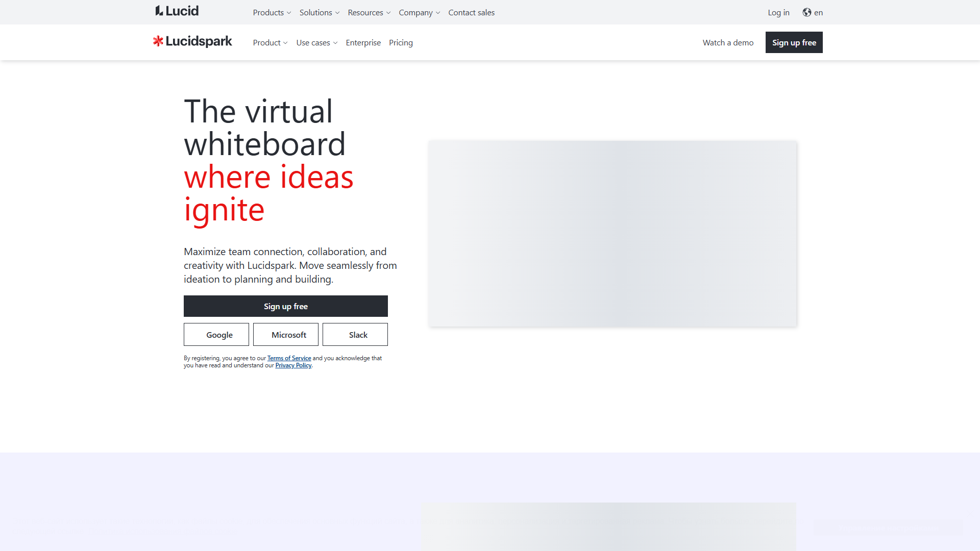
Task: Open the globe language selector
Action: tap(813, 12)
